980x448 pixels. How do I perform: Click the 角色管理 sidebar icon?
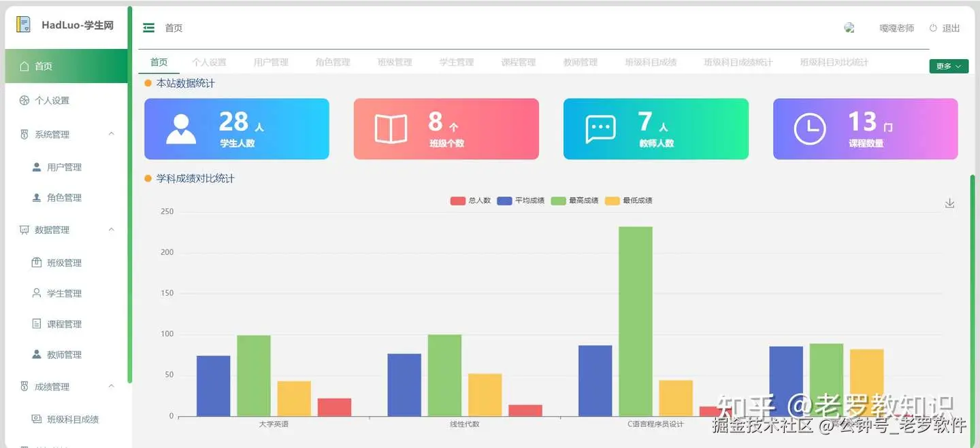pyautogui.click(x=37, y=198)
